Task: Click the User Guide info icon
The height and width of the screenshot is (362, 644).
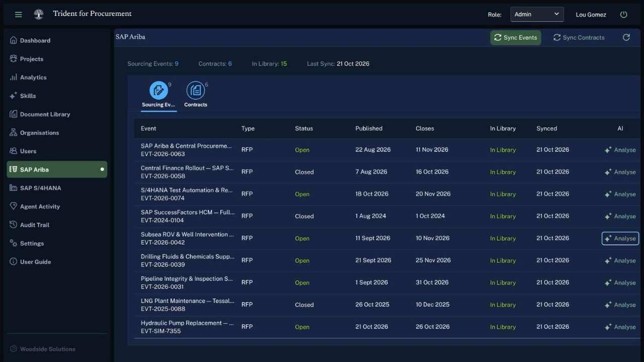Action: click(x=14, y=261)
